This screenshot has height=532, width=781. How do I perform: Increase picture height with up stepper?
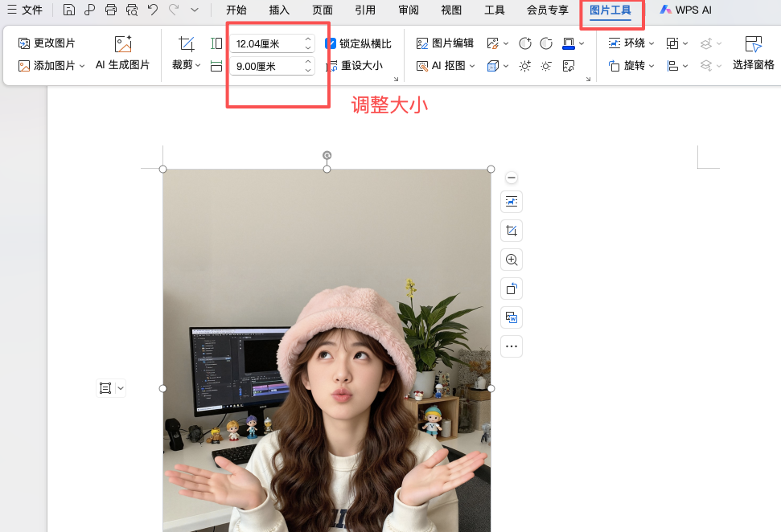click(308, 39)
